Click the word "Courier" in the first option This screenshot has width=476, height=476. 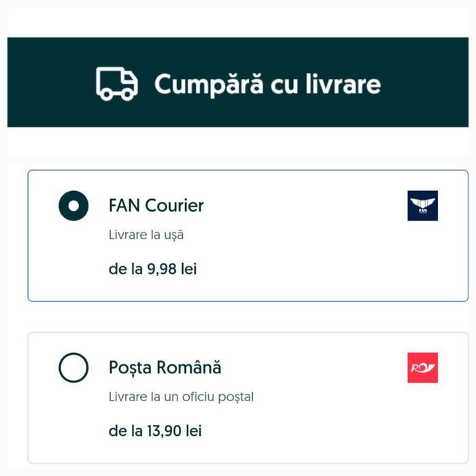(173, 205)
